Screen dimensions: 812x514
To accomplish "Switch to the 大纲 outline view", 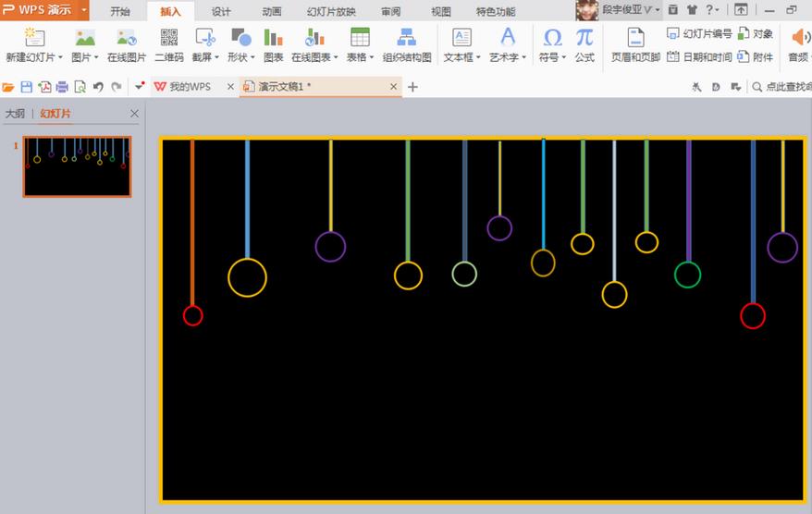I will 15,114.
